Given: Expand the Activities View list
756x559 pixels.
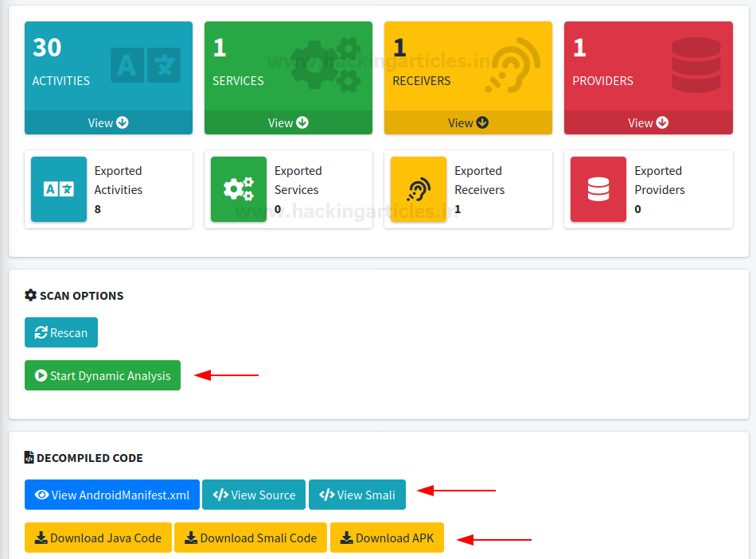Looking at the screenshot, I should (108, 122).
